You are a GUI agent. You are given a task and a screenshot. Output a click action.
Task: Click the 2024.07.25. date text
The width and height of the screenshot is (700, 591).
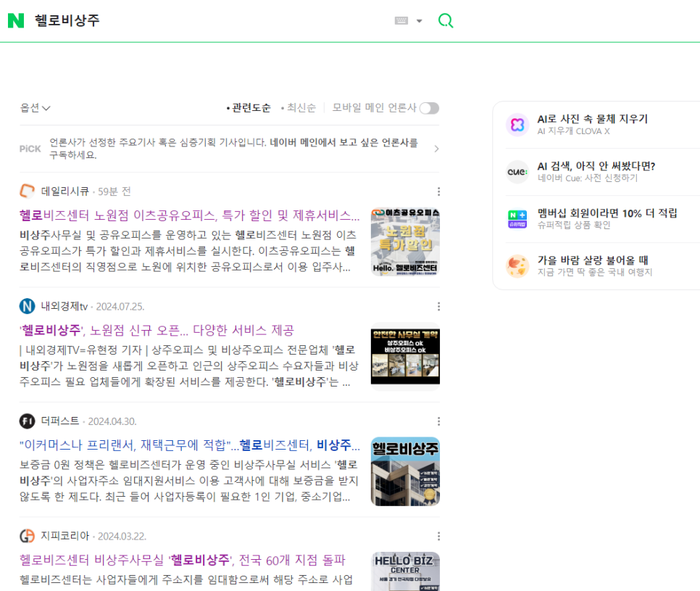click(120, 307)
